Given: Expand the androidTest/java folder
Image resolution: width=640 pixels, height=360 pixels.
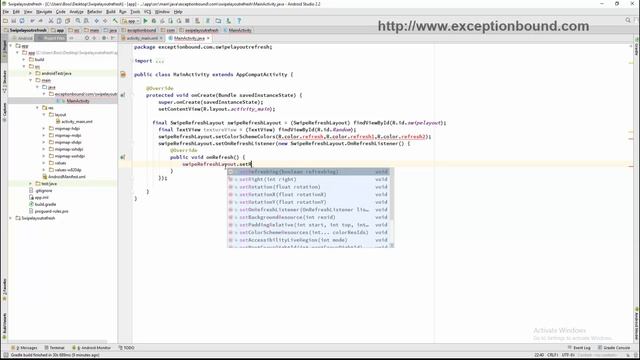Looking at the screenshot, I should tap(31, 73).
